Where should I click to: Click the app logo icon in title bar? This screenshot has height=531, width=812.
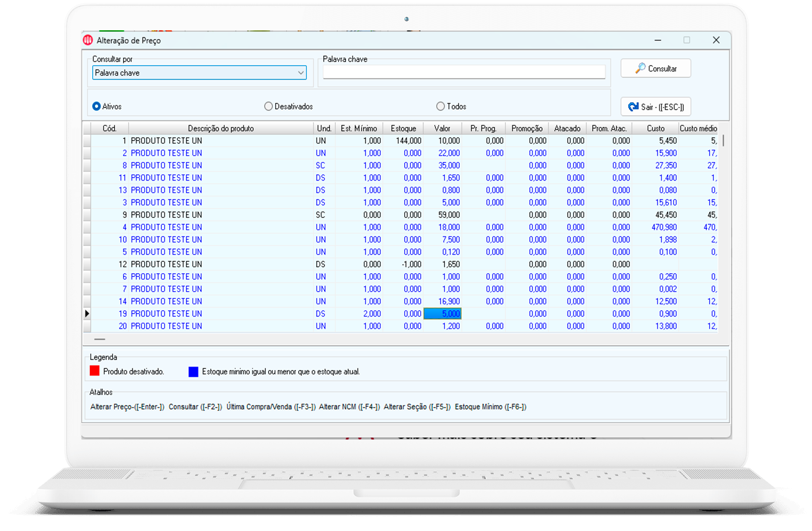87,40
